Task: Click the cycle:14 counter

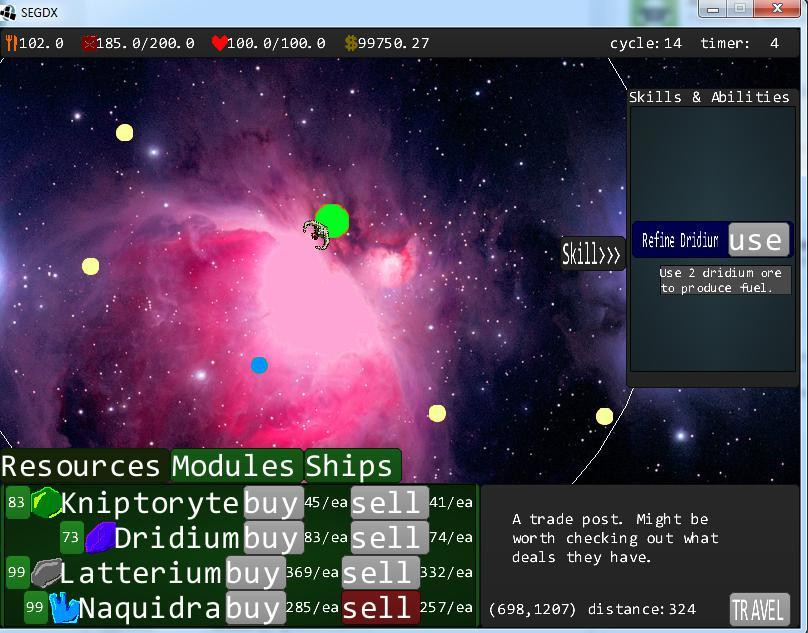Action: [x=646, y=43]
